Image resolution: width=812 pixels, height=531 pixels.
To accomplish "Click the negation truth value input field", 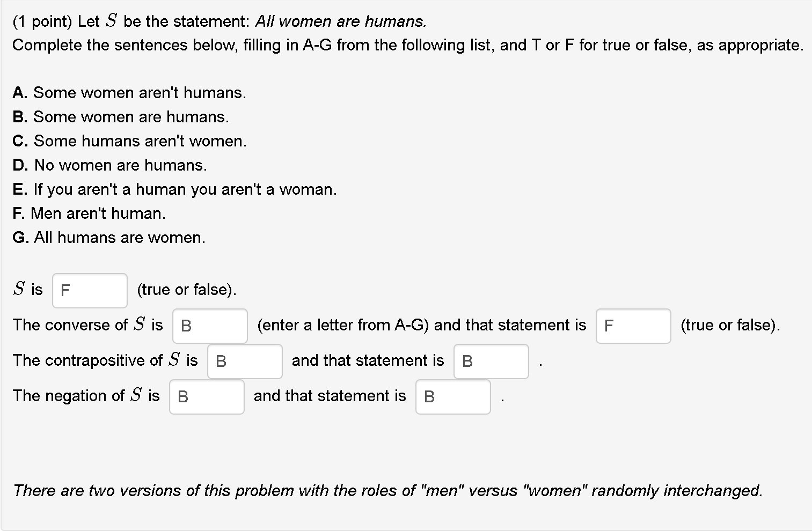I will [x=452, y=397].
